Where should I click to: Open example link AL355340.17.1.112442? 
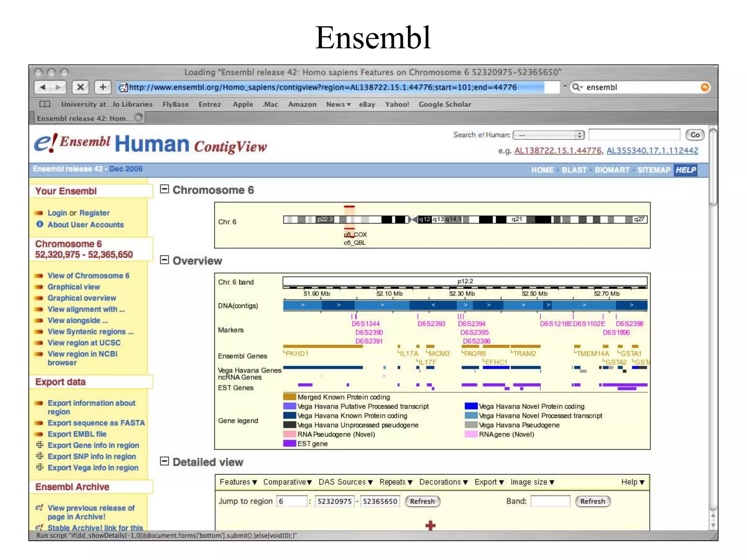click(x=652, y=151)
